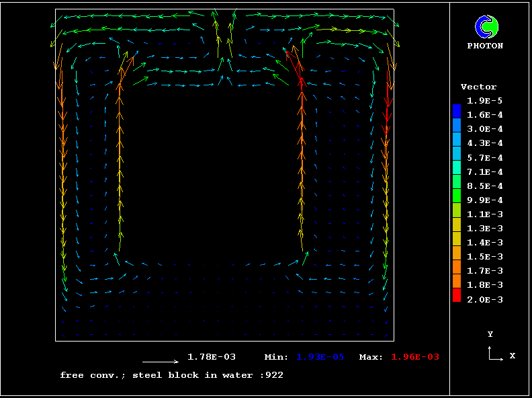Click the reference scale value 1.78E-03
532x398 pixels.
[212, 357]
